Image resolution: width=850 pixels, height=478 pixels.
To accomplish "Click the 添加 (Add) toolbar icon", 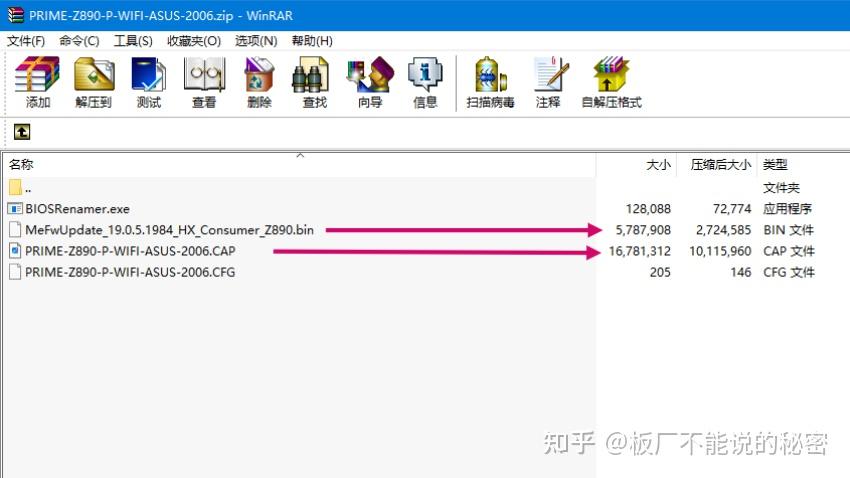I will tap(37, 74).
